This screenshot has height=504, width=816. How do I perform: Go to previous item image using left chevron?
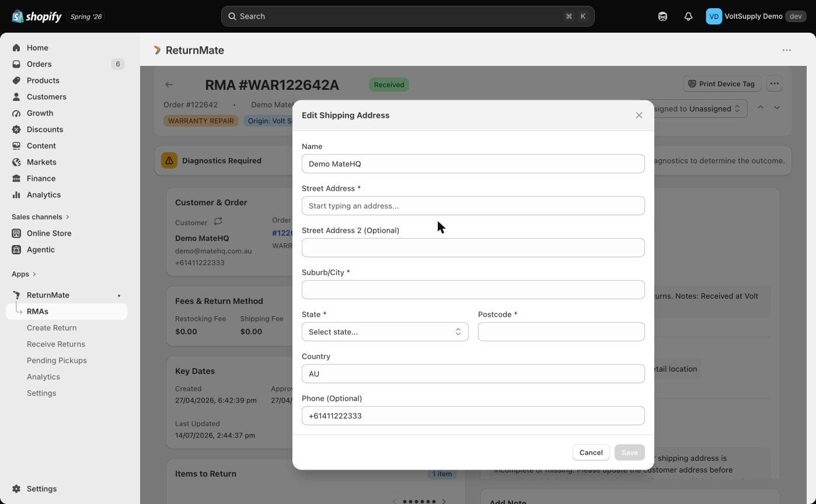point(395,501)
